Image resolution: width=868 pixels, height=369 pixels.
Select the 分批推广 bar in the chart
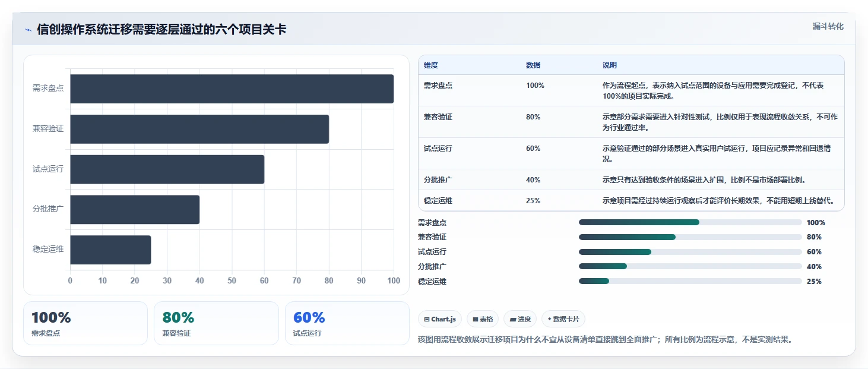(x=135, y=210)
